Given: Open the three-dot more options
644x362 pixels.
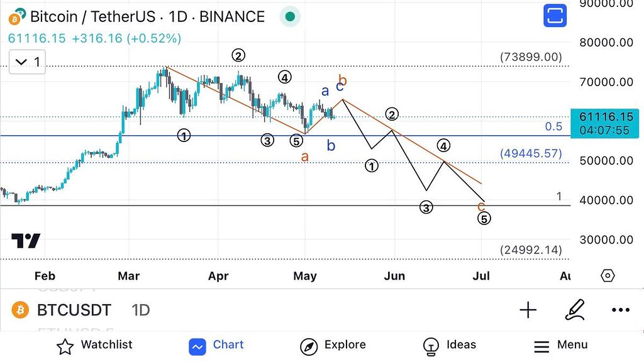Looking at the screenshot, I should [621, 310].
